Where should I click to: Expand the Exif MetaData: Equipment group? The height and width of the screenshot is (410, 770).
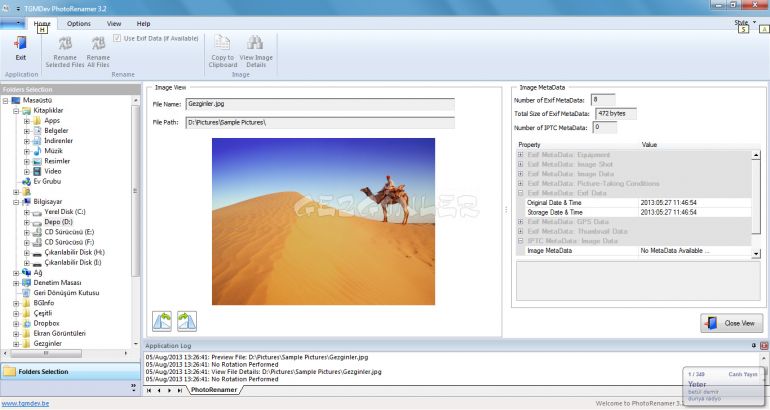(x=520, y=156)
